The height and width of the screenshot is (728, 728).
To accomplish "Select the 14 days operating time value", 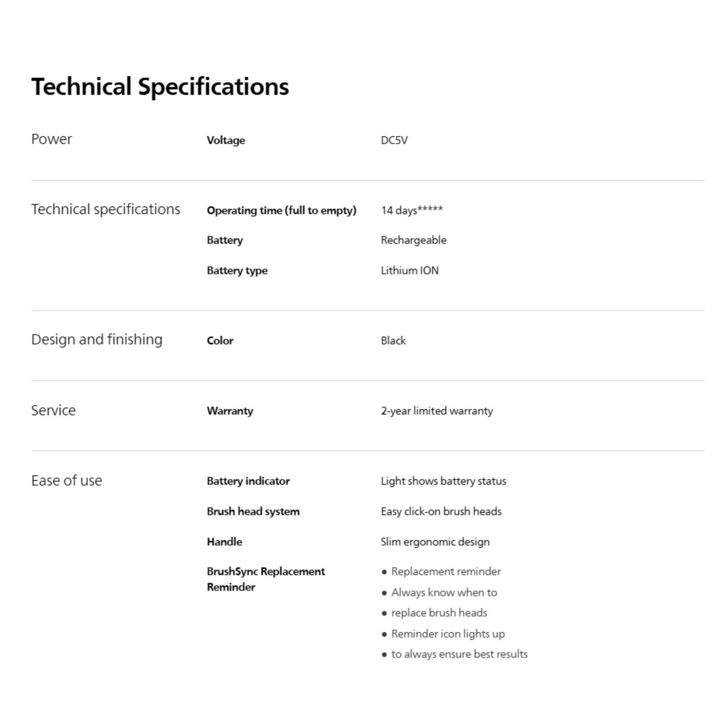I will [x=412, y=210].
